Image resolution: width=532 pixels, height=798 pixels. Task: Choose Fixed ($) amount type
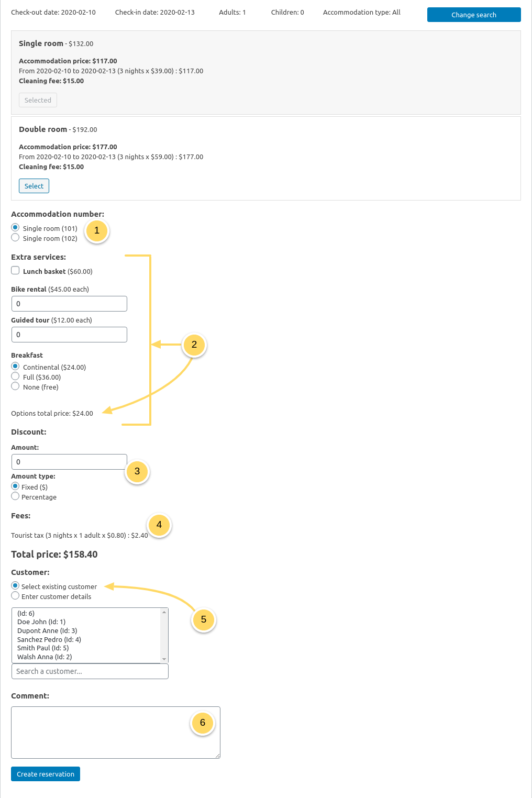(15, 485)
